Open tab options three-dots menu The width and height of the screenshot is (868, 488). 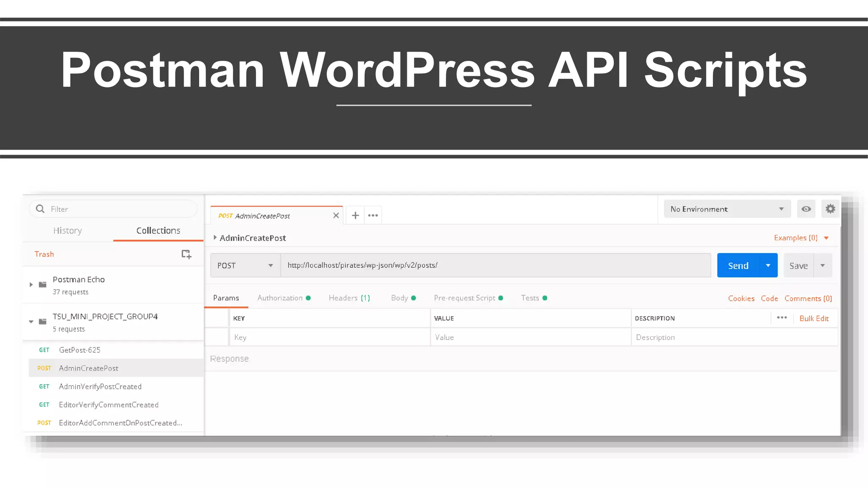pyautogui.click(x=373, y=215)
